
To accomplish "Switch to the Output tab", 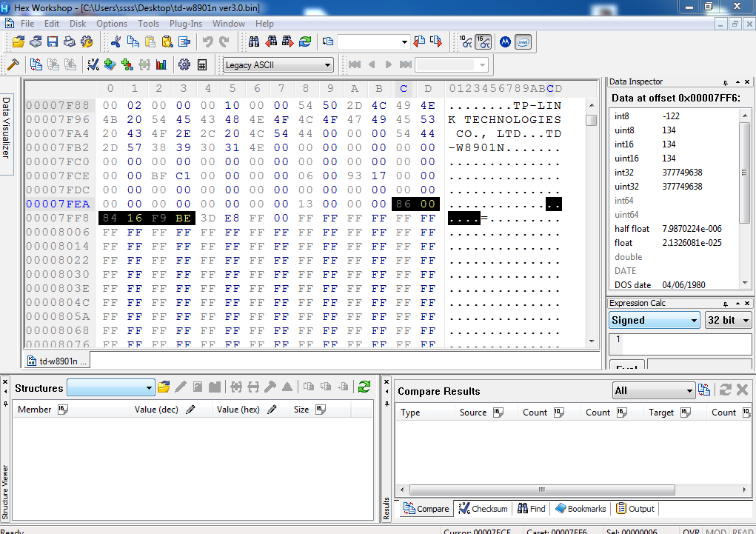I will (635, 508).
